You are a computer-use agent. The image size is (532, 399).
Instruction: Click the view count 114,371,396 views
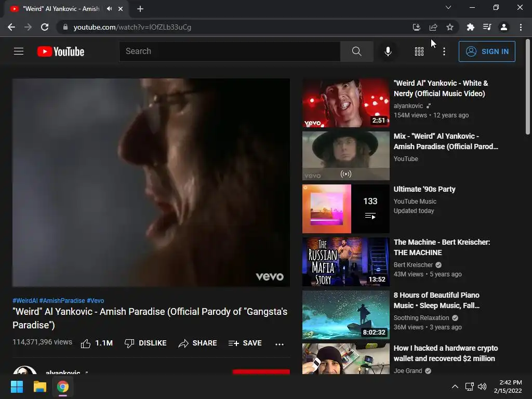pos(43,342)
